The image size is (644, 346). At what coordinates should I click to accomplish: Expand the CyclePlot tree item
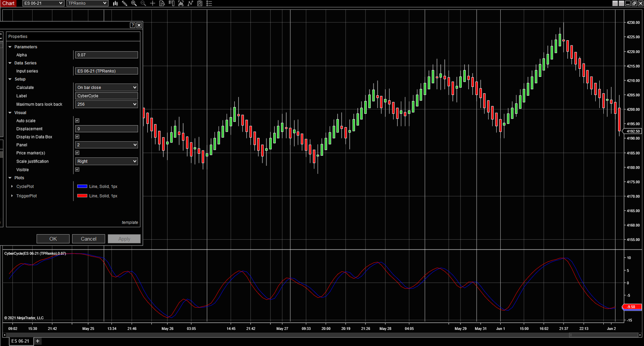pyautogui.click(x=12, y=187)
